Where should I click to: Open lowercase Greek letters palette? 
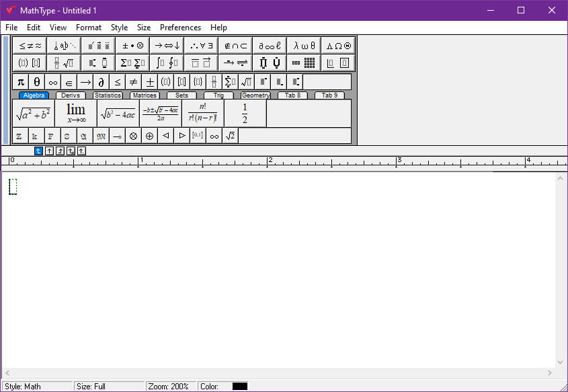point(304,46)
